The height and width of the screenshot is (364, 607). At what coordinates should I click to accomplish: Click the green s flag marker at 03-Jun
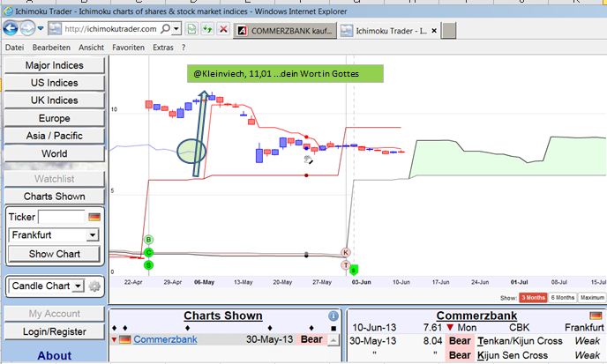tap(354, 270)
